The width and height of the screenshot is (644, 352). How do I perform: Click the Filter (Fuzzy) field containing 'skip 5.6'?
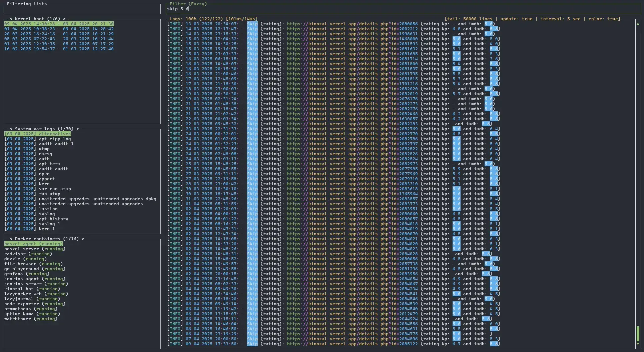pyautogui.click(x=403, y=9)
